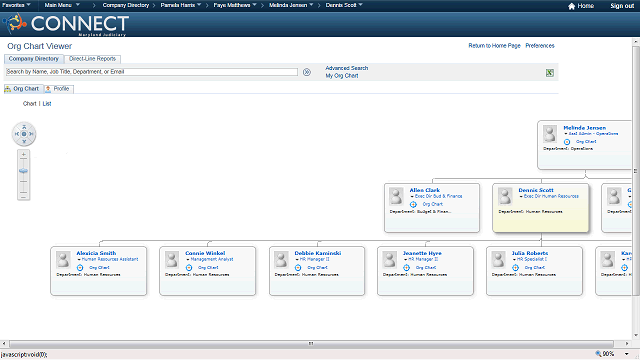Select the Company Directory tab
640x360 pixels.
point(33,59)
